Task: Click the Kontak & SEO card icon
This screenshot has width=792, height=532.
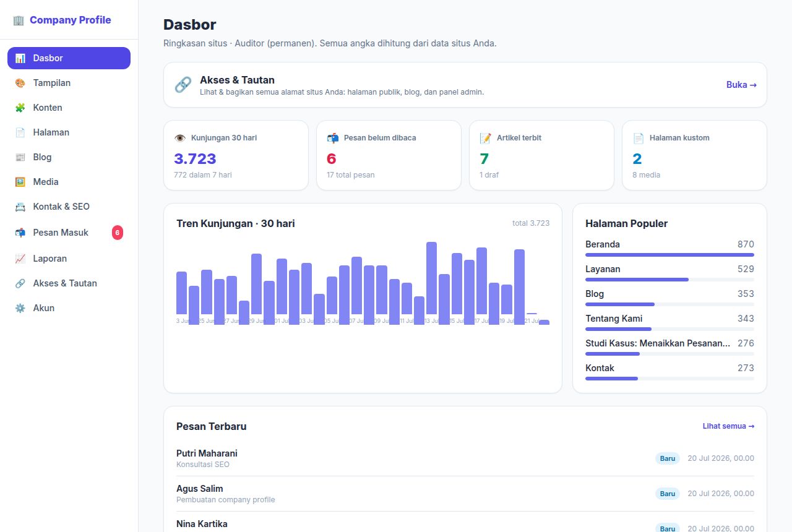Action: (x=20, y=207)
